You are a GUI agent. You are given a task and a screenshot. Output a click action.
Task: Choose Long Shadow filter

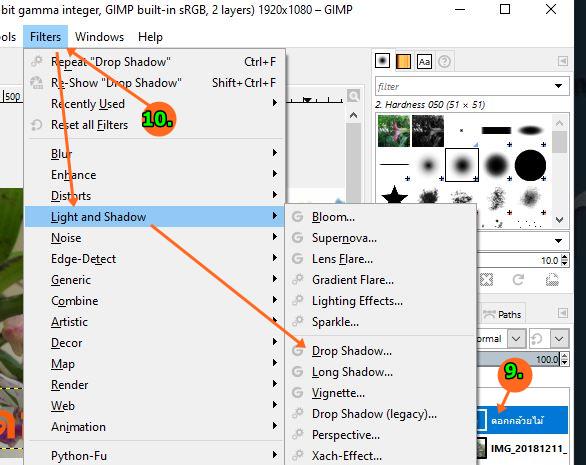(380, 372)
